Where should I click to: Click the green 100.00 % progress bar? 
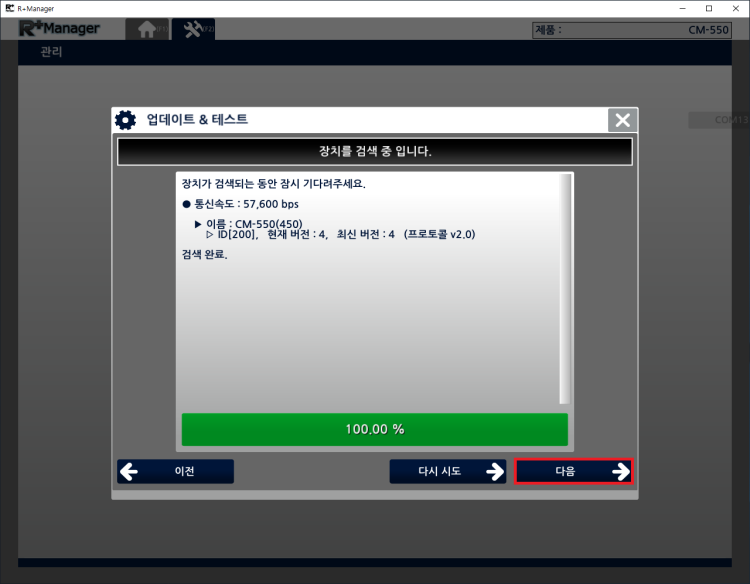point(374,429)
